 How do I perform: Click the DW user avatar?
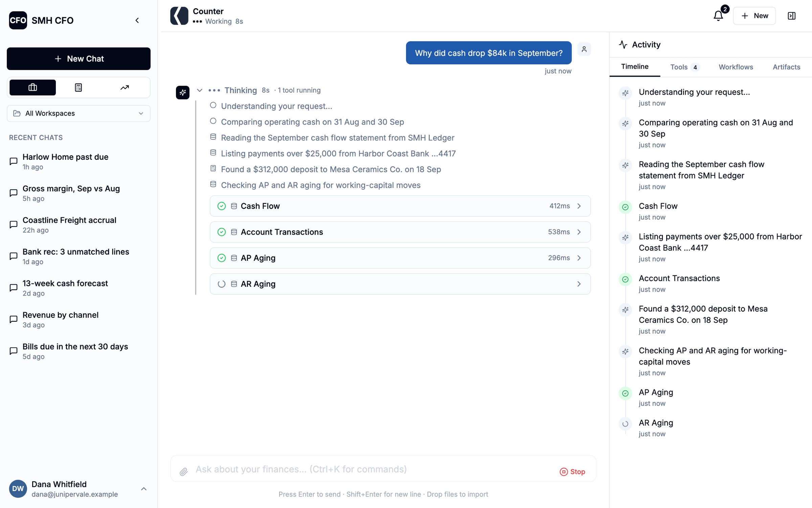pyautogui.click(x=18, y=489)
